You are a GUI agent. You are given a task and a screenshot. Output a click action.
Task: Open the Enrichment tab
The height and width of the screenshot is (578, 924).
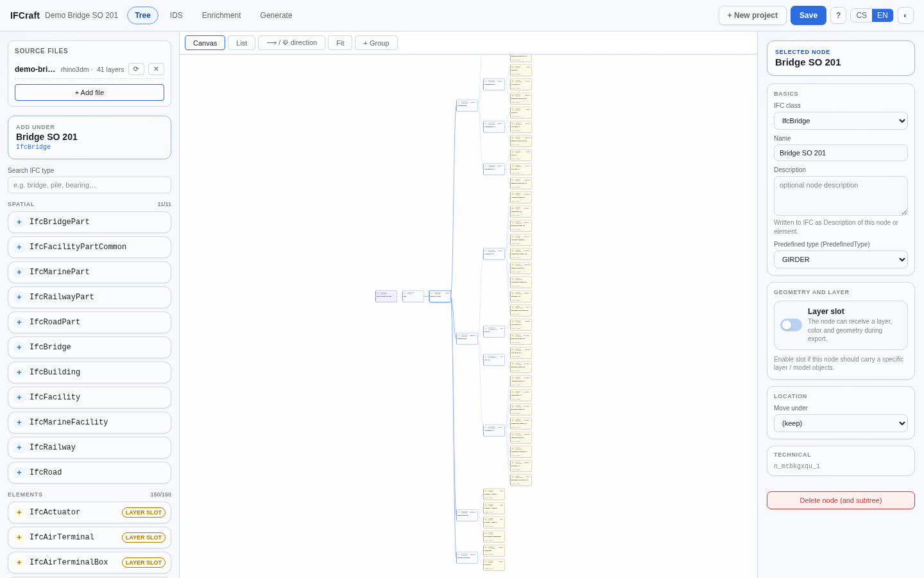[221, 15]
